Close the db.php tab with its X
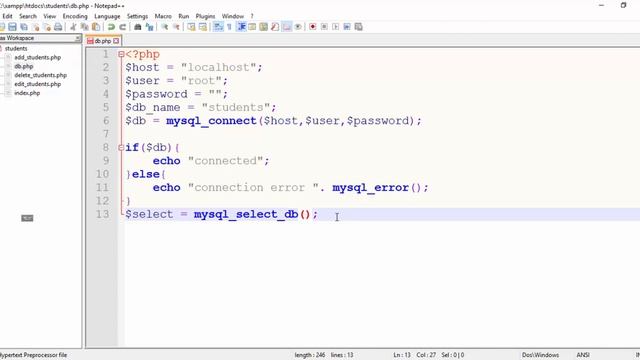This screenshot has height=360, width=640. pyautogui.click(x=116, y=41)
